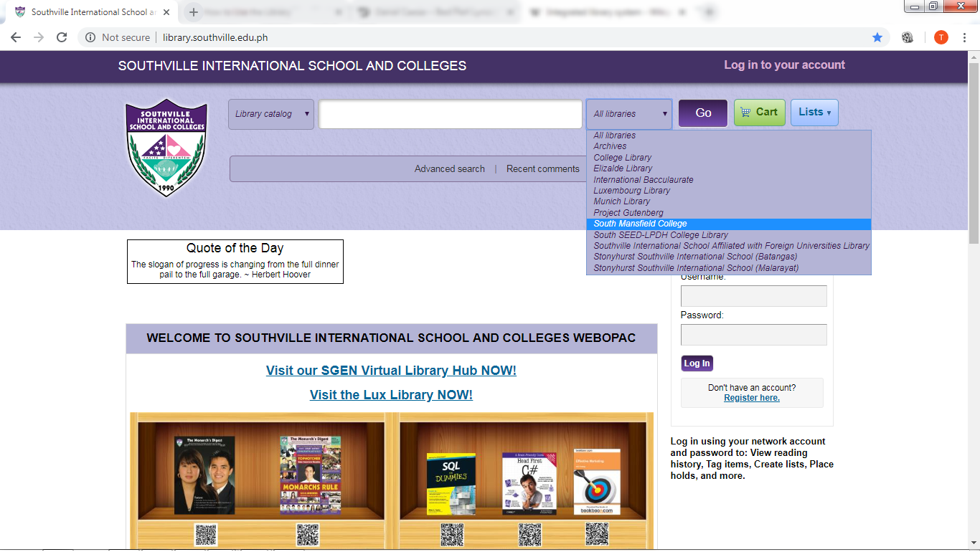Click the browser address bar URL

(x=215, y=37)
